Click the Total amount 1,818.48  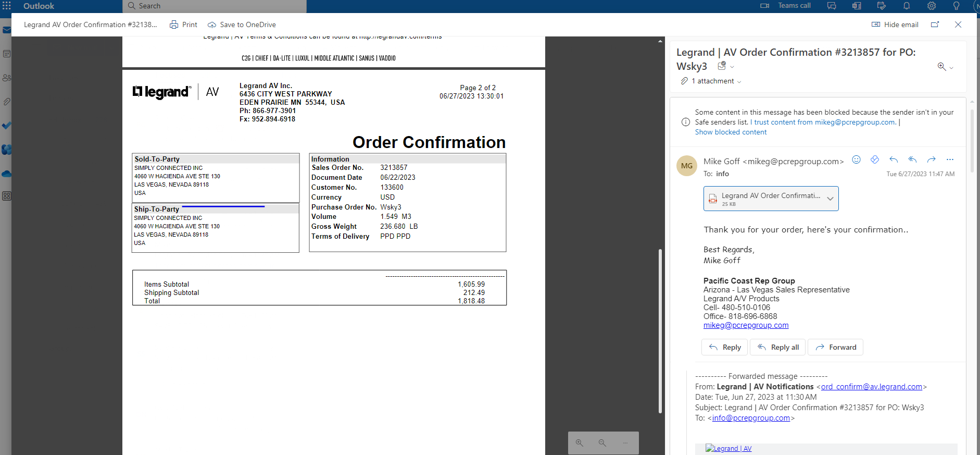pos(471,301)
